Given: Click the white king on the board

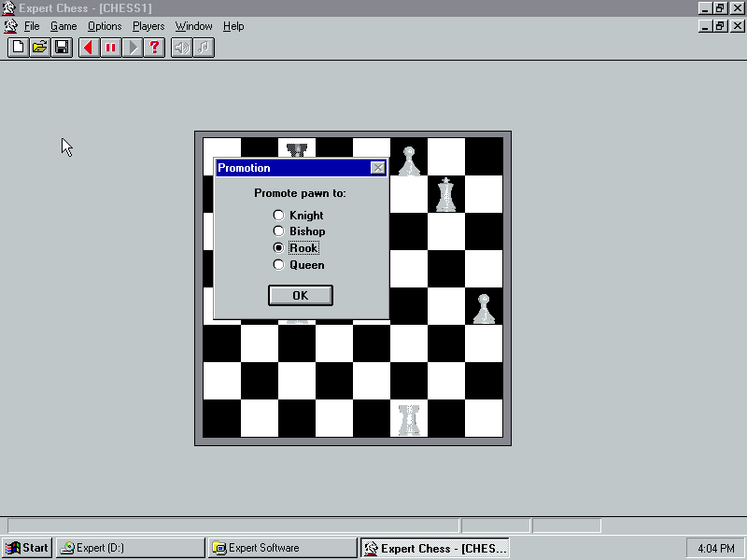Looking at the screenshot, I should (x=446, y=194).
